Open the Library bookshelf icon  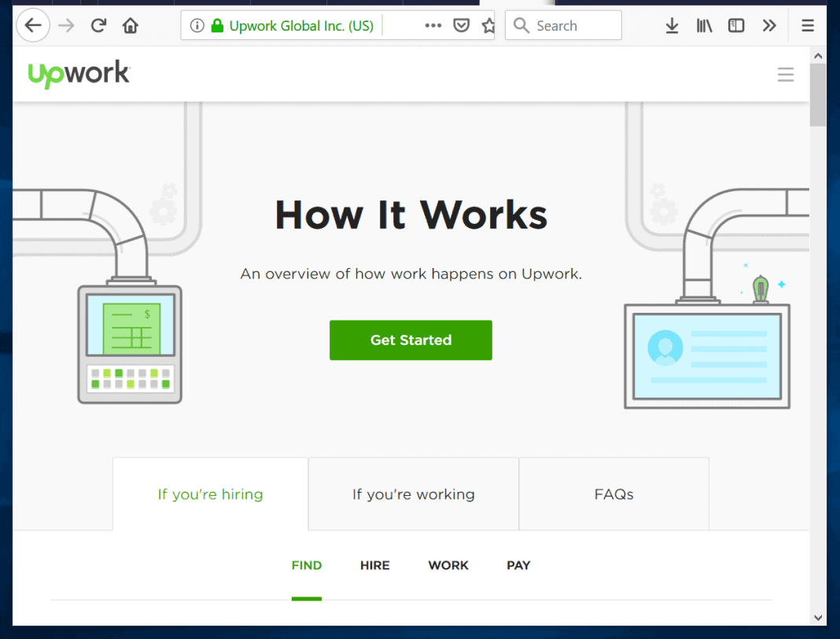pos(704,25)
